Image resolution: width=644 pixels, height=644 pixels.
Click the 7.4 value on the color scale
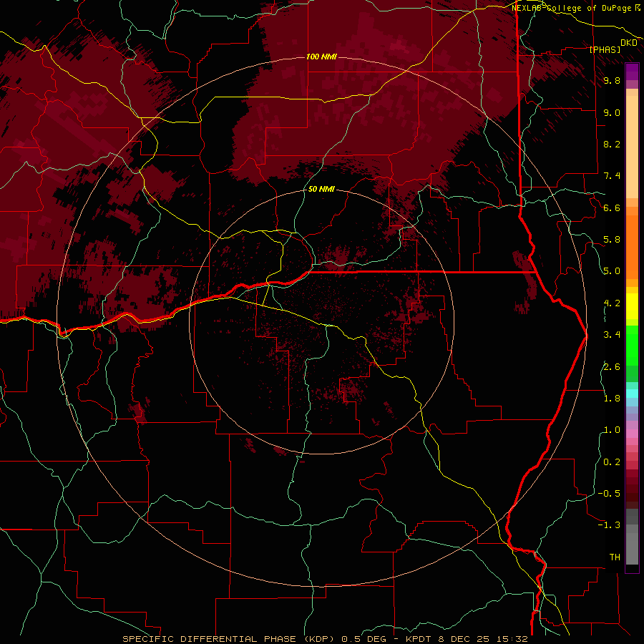(612, 176)
